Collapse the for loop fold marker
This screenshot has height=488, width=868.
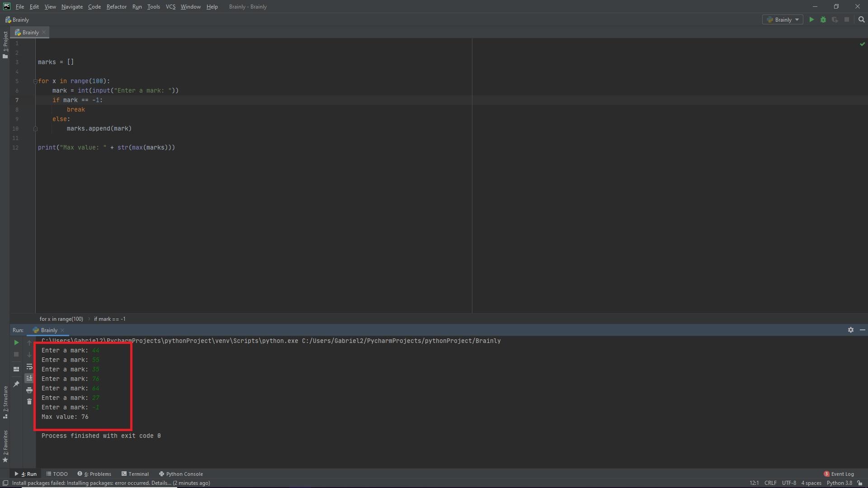click(x=35, y=81)
